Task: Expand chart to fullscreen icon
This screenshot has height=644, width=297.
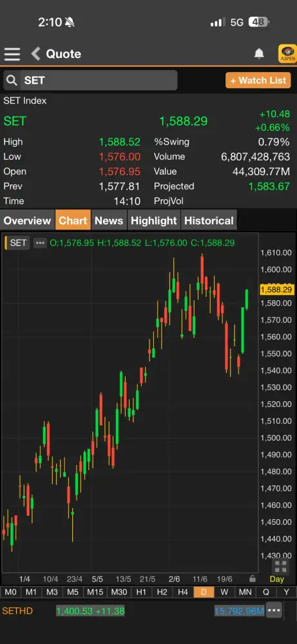Action: 281,566
